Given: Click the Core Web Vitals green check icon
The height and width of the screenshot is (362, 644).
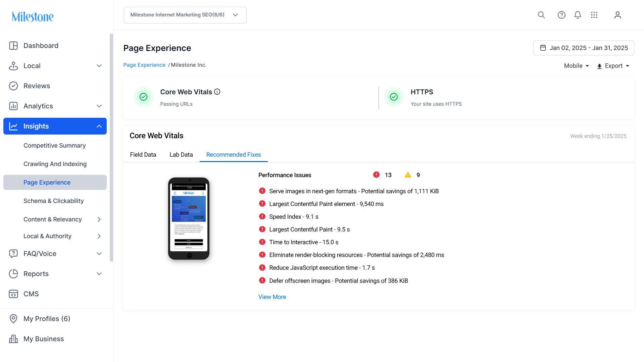Looking at the screenshot, I should point(144,97).
